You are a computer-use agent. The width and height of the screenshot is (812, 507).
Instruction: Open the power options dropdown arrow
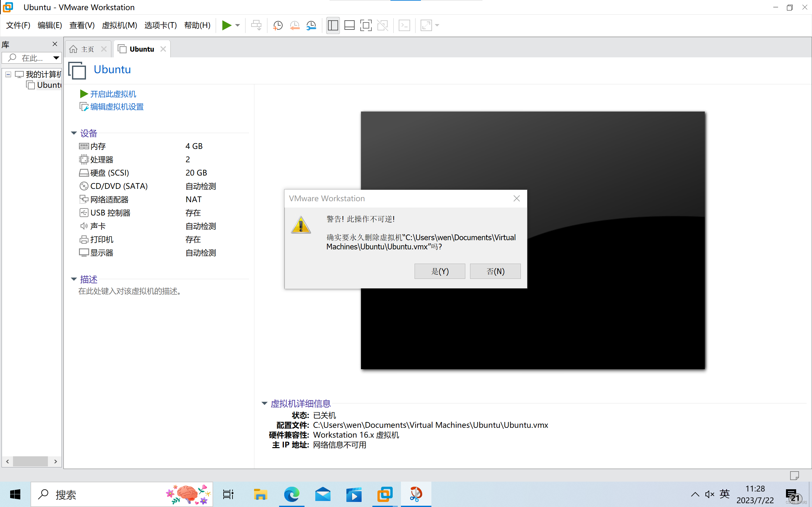click(x=238, y=25)
